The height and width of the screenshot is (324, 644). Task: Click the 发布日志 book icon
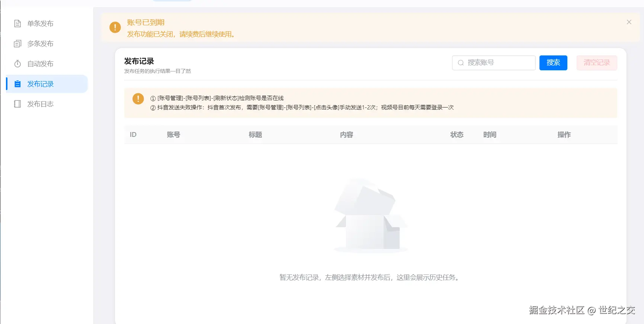click(x=17, y=104)
